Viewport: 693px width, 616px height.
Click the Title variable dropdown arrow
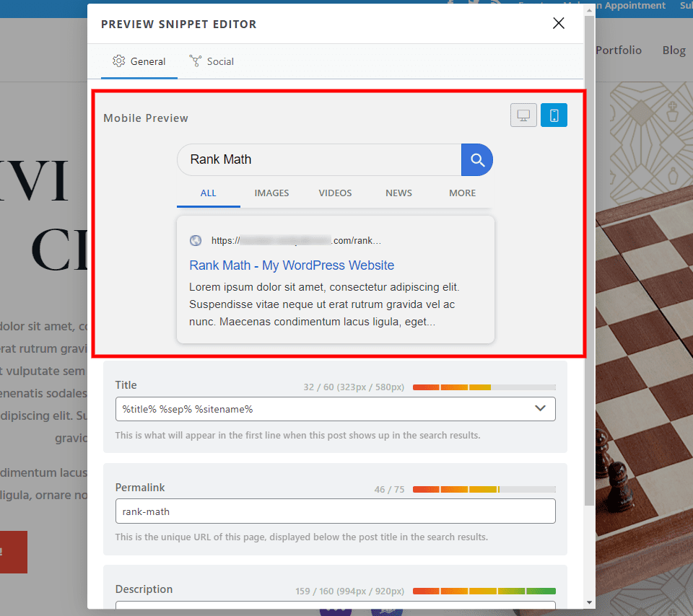pos(540,408)
